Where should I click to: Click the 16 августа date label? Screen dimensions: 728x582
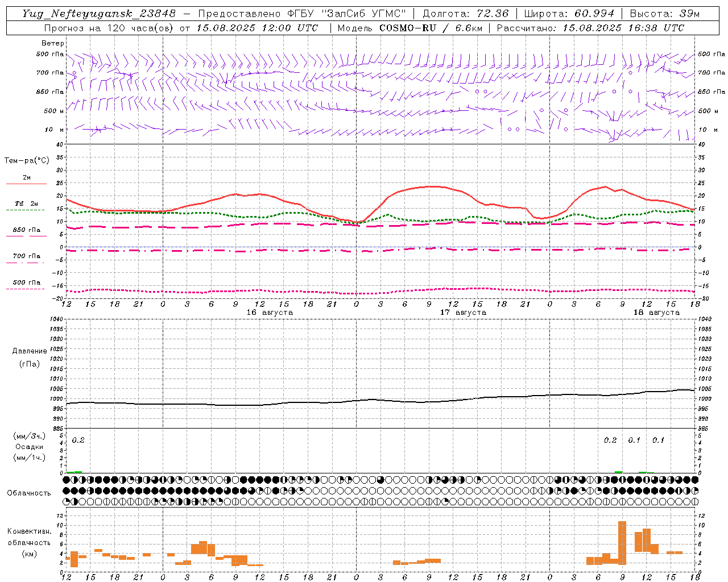tap(270, 313)
